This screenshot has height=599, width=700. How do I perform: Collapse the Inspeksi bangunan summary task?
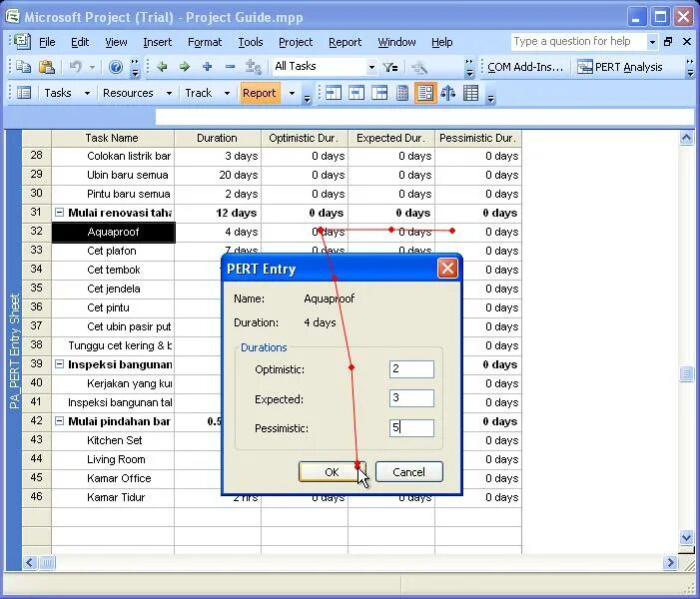[x=59, y=364]
